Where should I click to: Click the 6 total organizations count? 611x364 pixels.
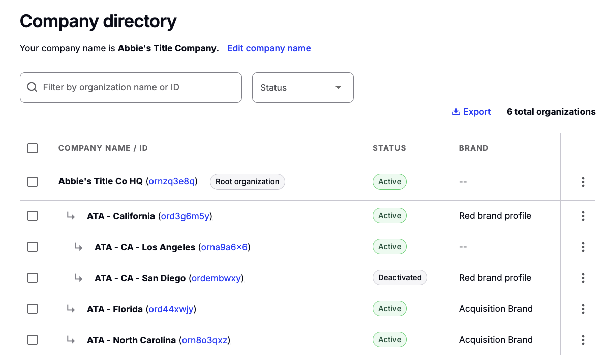tap(551, 112)
